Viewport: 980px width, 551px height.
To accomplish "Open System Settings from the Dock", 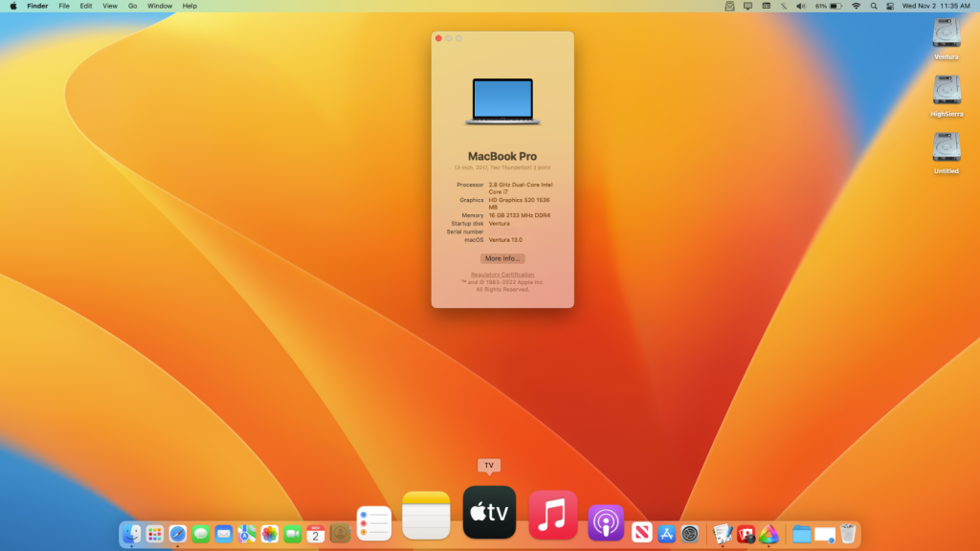I will pos(690,534).
